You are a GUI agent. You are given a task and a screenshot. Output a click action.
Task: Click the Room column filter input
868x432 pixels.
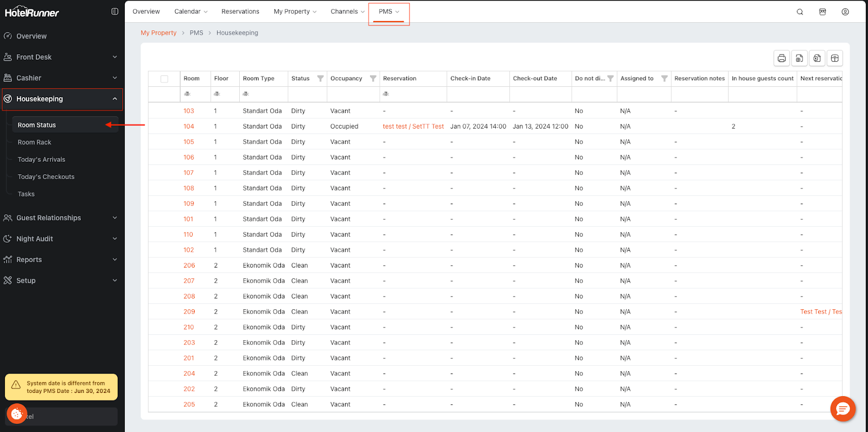tap(195, 94)
